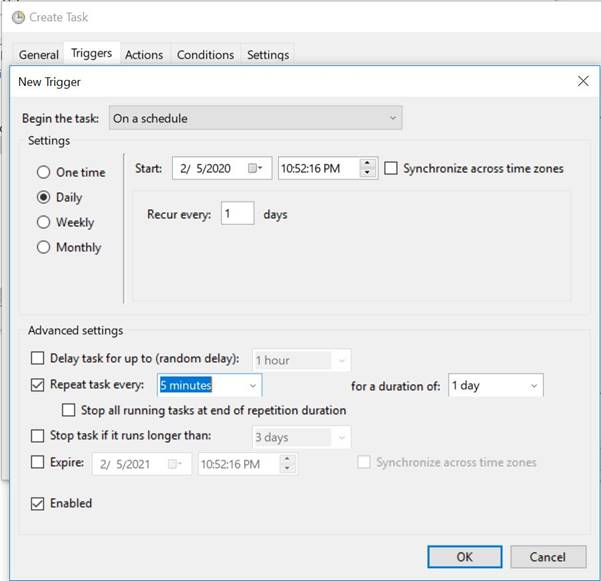Choose the Monthly radio button

click(x=43, y=247)
